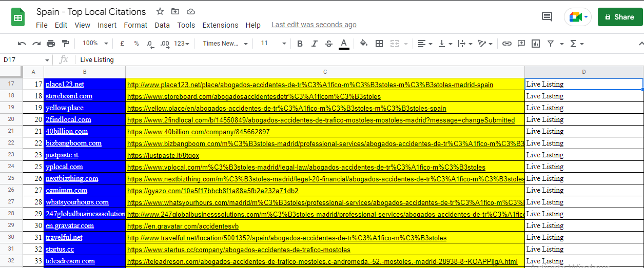Open comment history icon

[x=547, y=17]
